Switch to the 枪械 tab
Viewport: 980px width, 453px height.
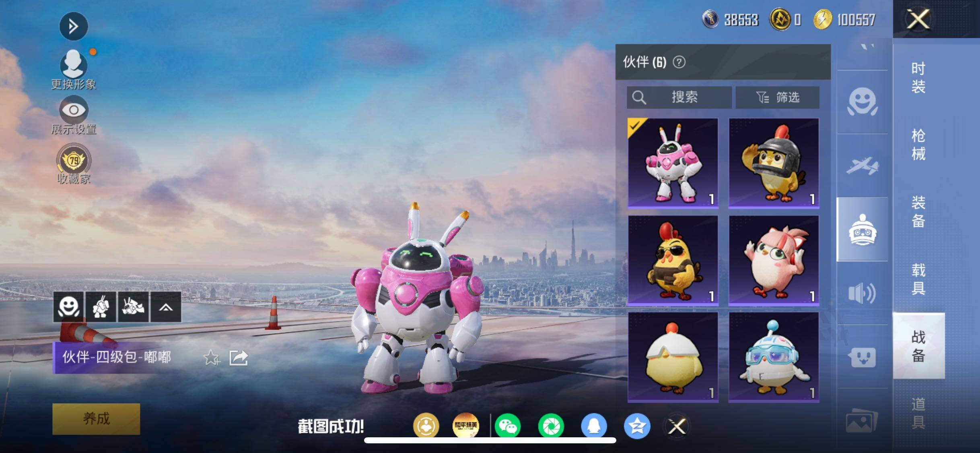[x=918, y=145]
